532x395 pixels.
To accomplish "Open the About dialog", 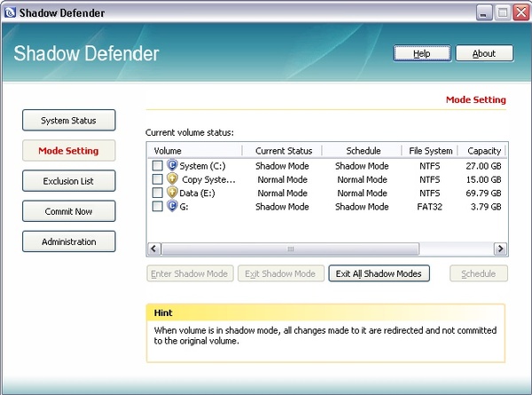I will pyautogui.click(x=484, y=53).
